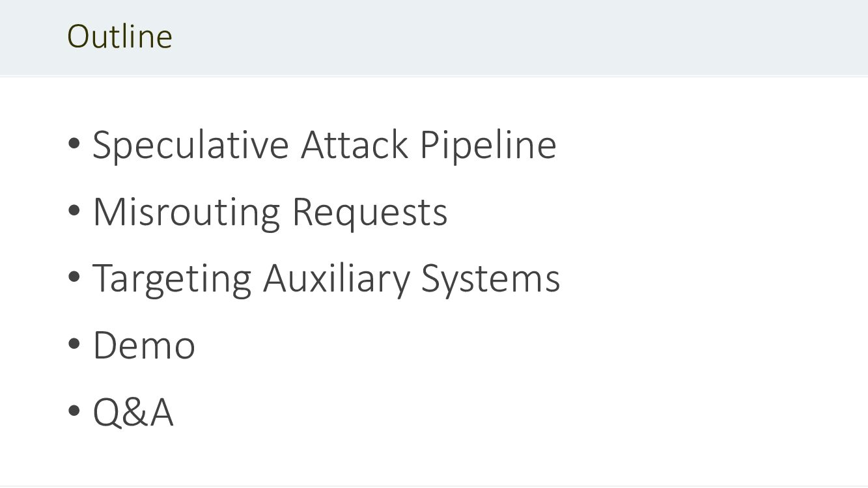The height and width of the screenshot is (488, 868).
Task: Click the bullet dot before Misrouting
Action: tap(74, 211)
